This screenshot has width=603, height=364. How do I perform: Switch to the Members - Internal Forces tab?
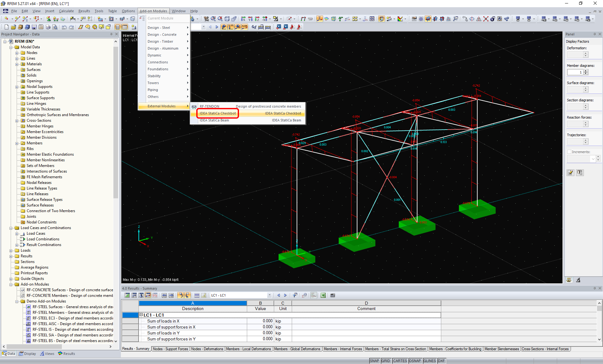pos(343,349)
